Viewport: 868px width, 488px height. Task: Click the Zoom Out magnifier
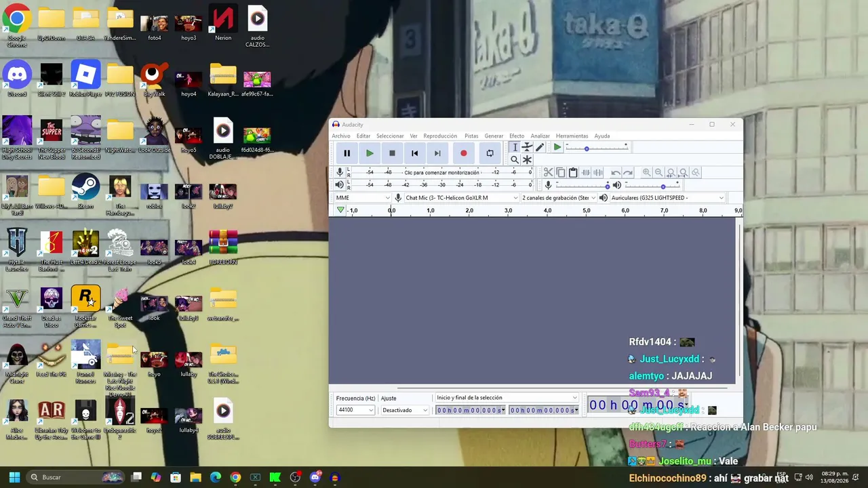coord(658,173)
